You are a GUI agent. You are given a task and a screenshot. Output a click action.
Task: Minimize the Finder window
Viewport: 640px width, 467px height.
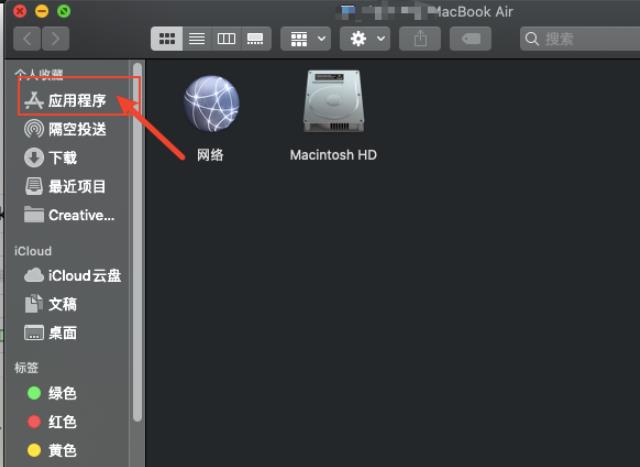click(x=42, y=11)
